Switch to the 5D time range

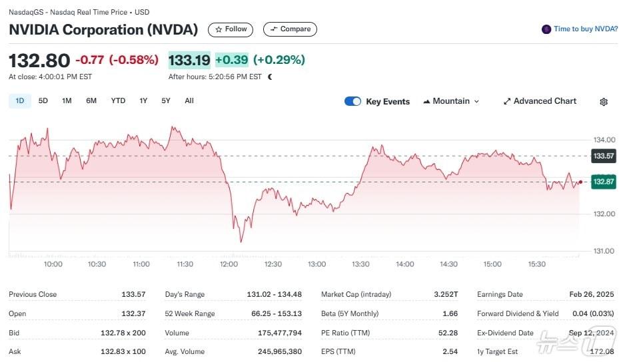pyautogui.click(x=43, y=100)
